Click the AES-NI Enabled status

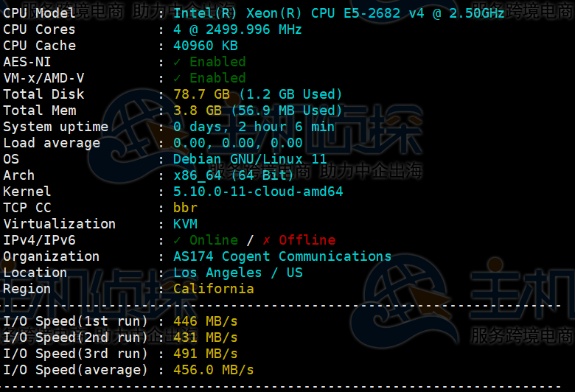[209, 62]
